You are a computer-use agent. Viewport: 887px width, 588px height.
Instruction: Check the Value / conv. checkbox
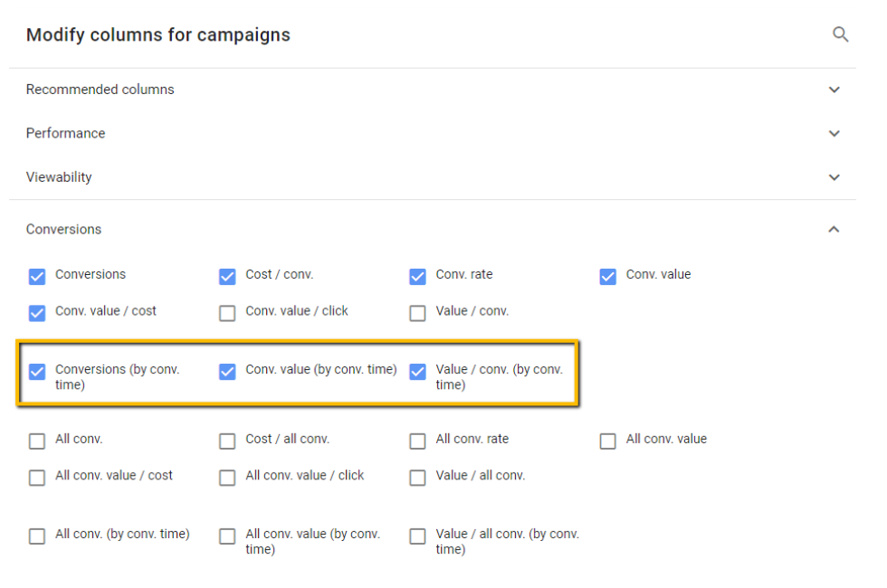click(417, 312)
